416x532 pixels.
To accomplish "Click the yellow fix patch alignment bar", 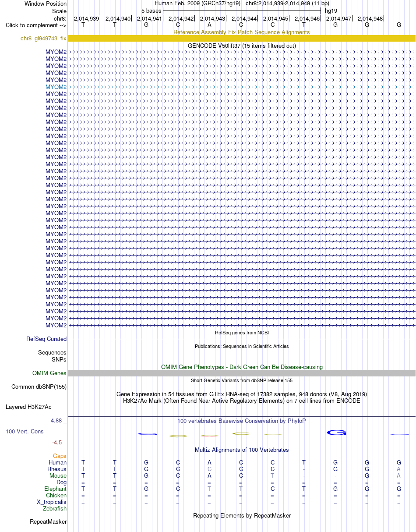I will pos(242,39).
